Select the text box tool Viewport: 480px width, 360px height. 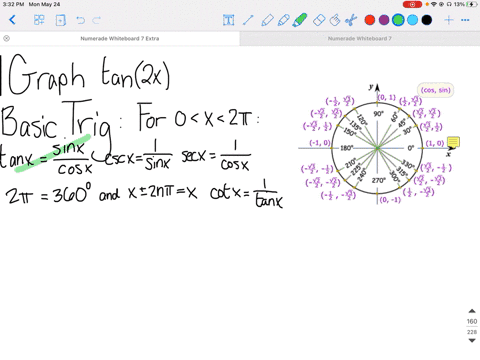click(x=228, y=20)
